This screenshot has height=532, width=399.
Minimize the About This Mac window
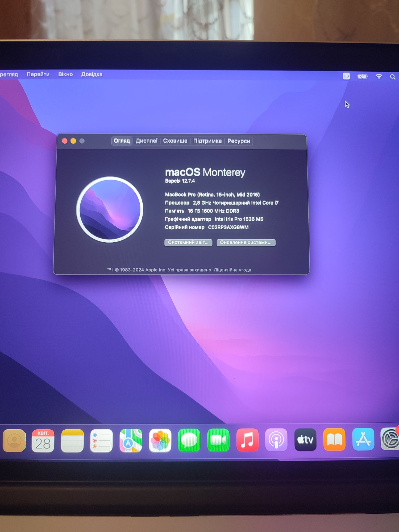point(73,141)
